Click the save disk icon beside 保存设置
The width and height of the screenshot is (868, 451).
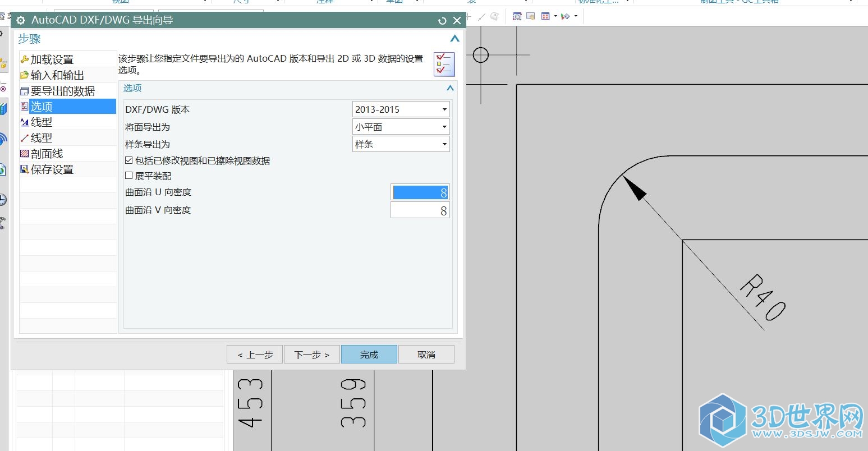pos(24,169)
